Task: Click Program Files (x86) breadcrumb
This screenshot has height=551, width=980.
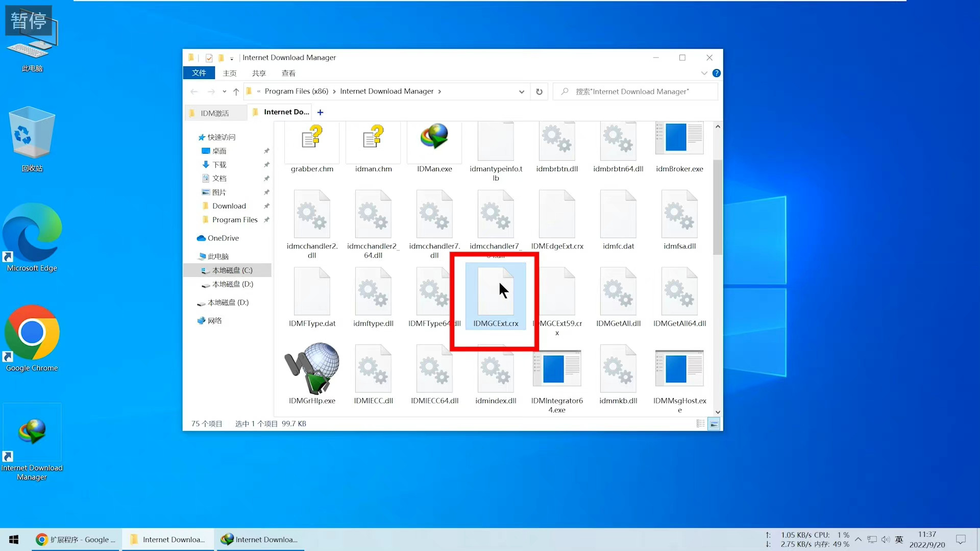Action: pyautogui.click(x=296, y=91)
